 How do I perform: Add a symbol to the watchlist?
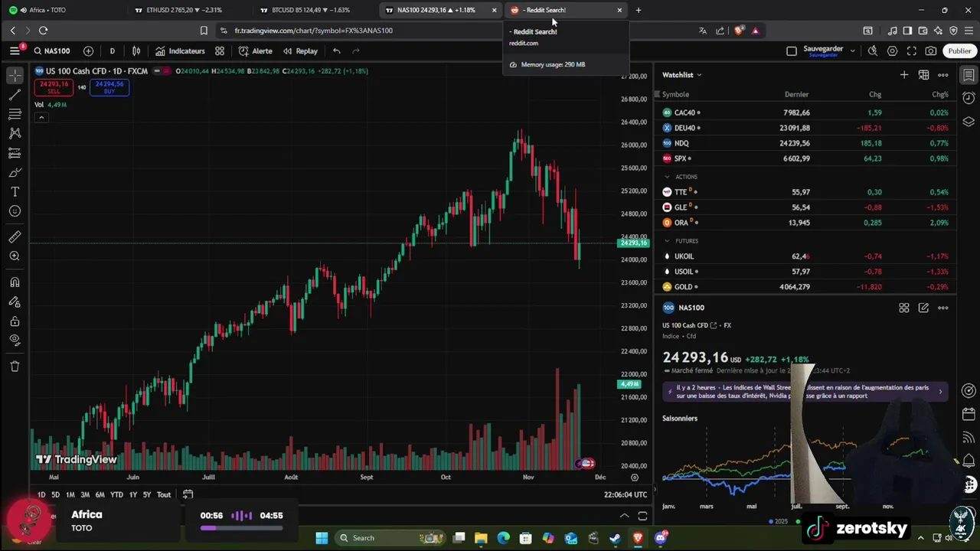tap(904, 75)
